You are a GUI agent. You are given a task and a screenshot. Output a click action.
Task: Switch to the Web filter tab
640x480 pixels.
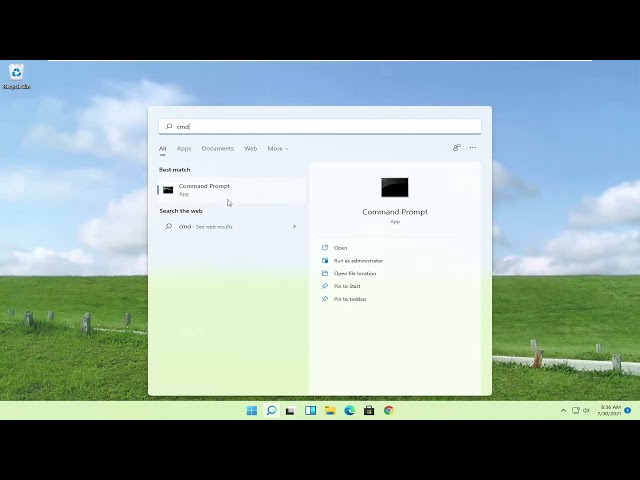[251, 149]
